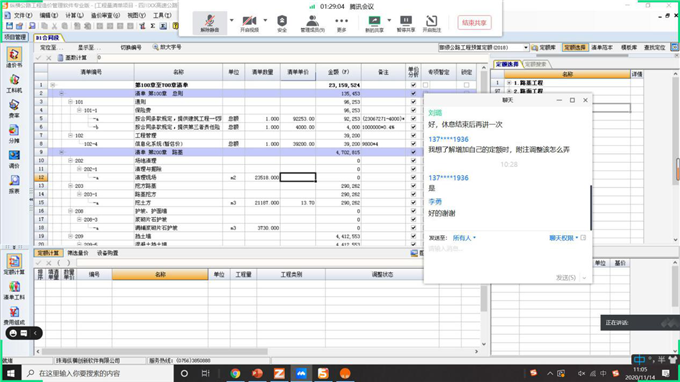Switch to 定额搜索 tab

[536, 64]
